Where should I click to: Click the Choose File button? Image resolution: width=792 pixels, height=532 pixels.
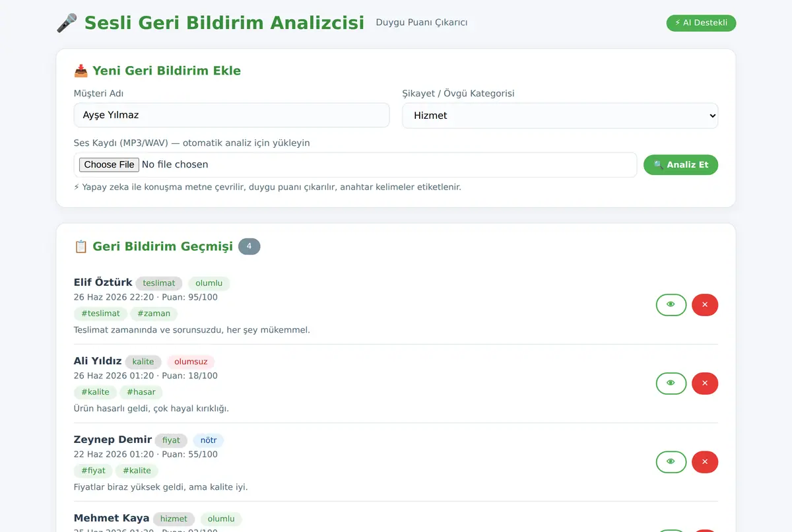tap(109, 165)
